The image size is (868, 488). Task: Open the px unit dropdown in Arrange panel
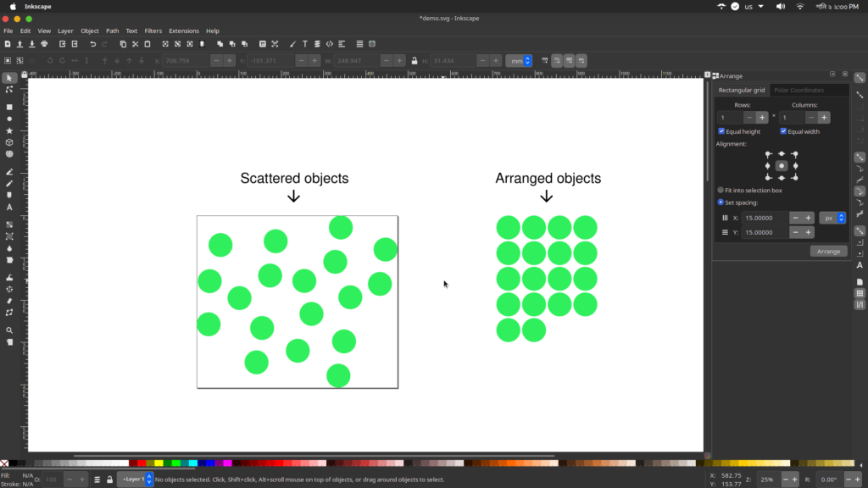(x=832, y=218)
